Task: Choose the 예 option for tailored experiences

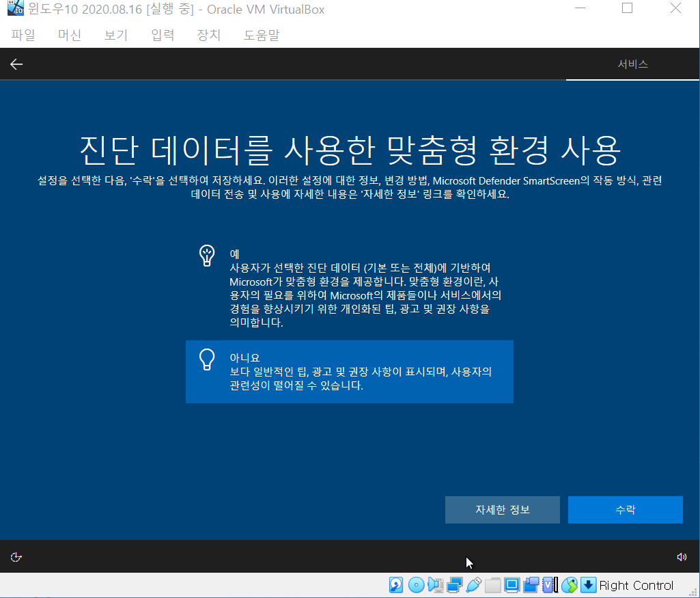Action: [x=350, y=287]
